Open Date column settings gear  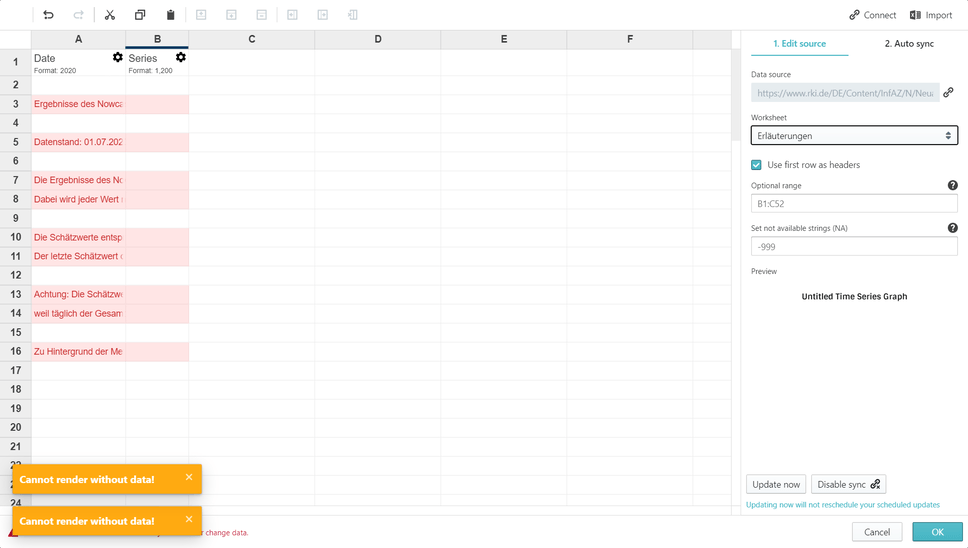(x=118, y=58)
